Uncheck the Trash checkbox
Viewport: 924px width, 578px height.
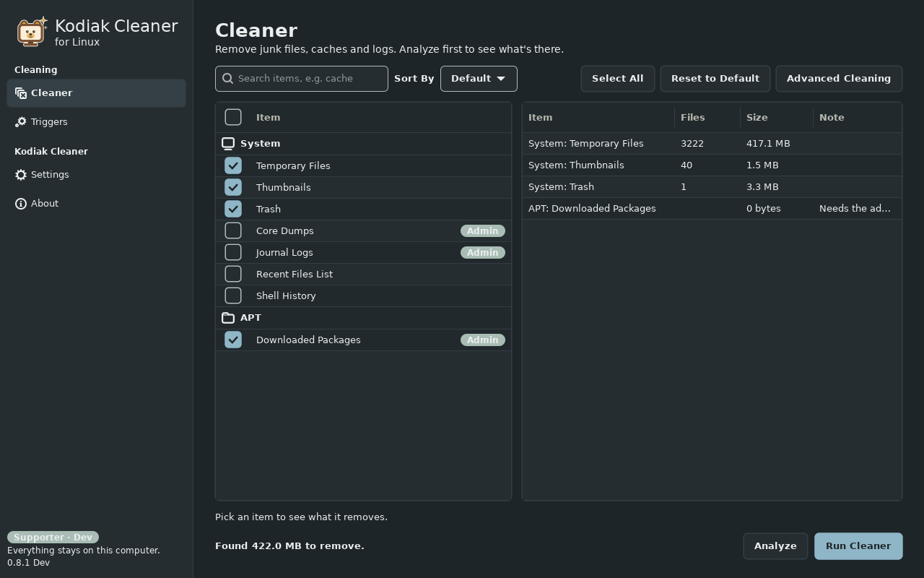pyautogui.click(x=233, y=209)
